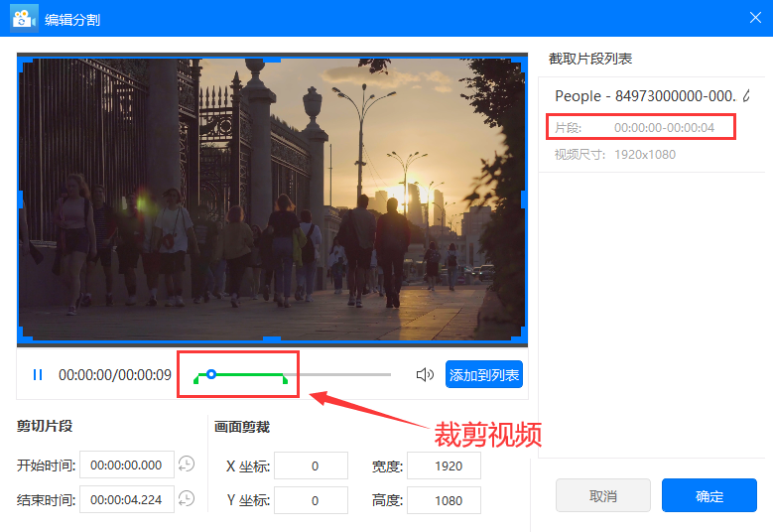
Task: Click the green clip end marker
Action: point(285,379)
